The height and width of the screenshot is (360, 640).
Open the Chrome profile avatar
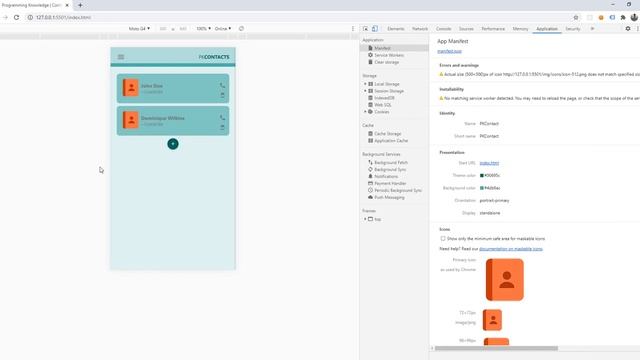click(634, 17)
